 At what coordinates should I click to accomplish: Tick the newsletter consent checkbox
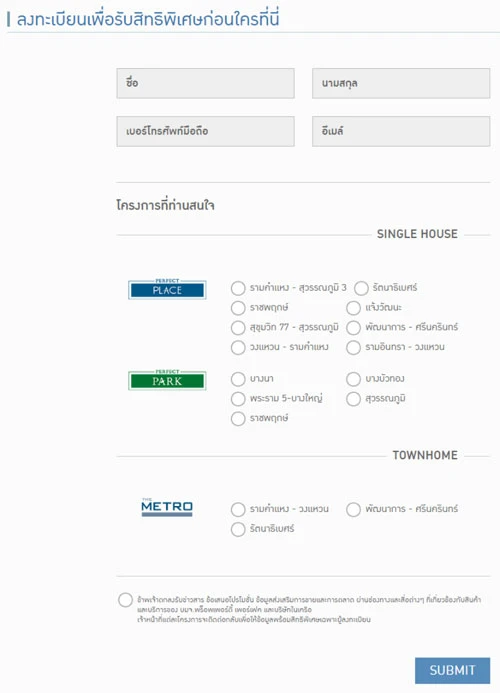coord(125,600)
